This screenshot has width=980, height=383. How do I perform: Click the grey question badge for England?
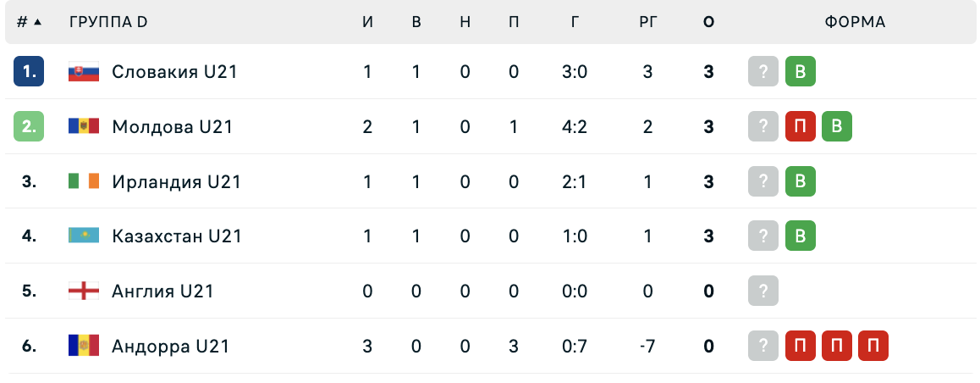tap(763, 291)
